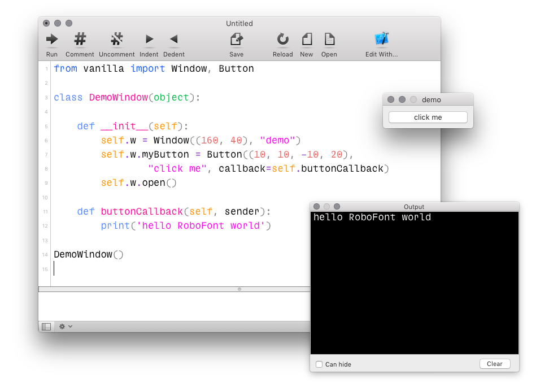549x392 pixels.
Task: Click the Untitled window title
Action: (x=239, y=24)
